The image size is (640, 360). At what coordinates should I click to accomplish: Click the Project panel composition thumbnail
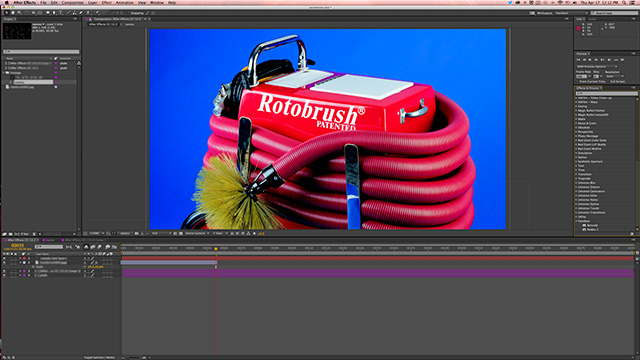click(17, 31)
